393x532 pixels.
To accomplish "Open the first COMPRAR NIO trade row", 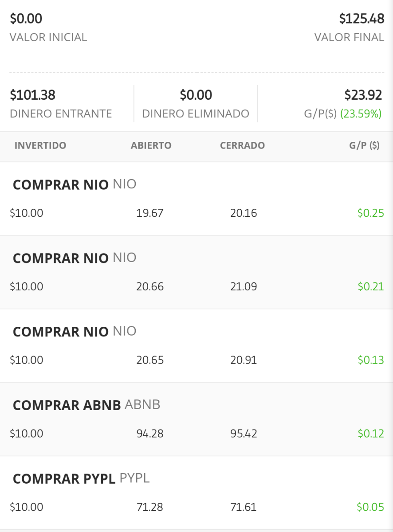I will (x=196, y=199).
